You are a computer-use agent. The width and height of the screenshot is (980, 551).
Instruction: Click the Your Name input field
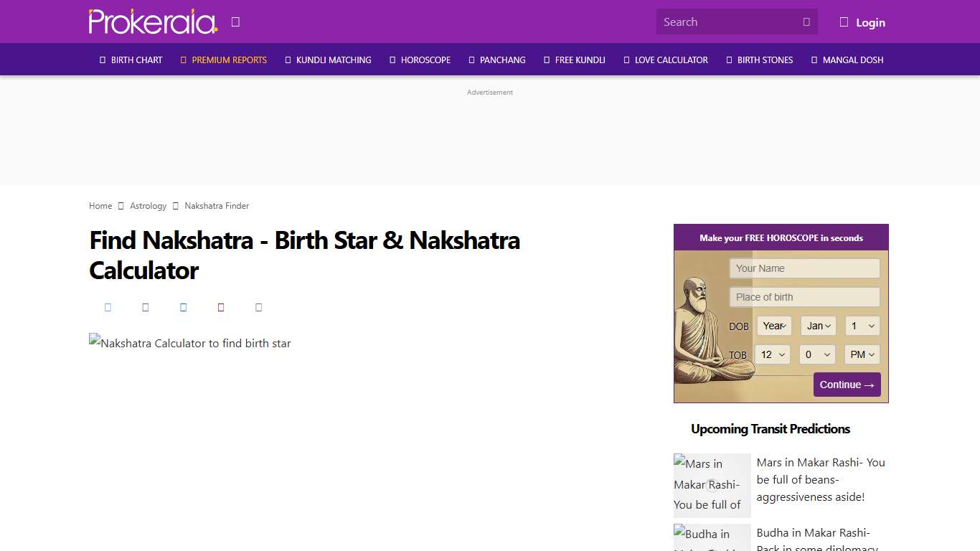click(804, 268)
